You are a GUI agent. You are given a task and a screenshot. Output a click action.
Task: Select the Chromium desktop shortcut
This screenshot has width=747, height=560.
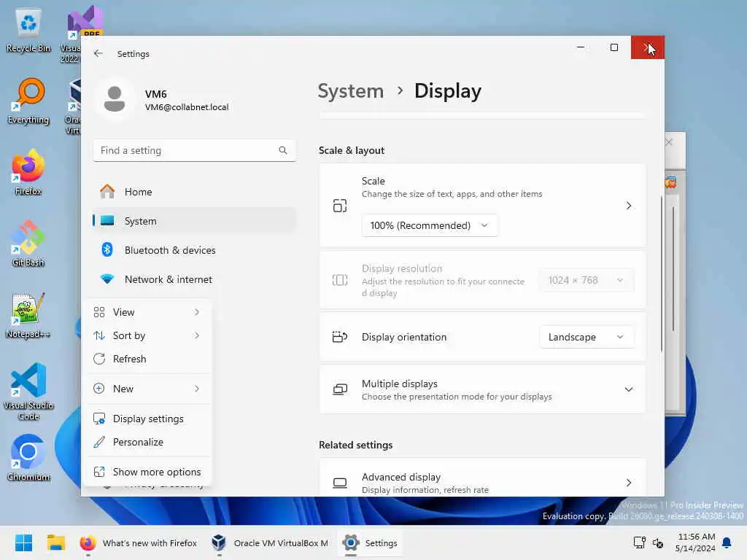click(x=28, y=458)
